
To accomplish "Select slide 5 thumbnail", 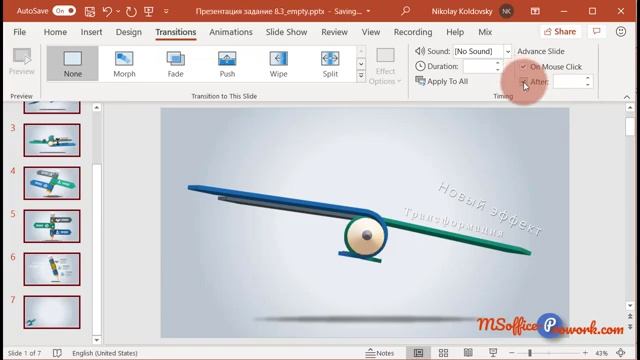I will click(x=52, y=226).
